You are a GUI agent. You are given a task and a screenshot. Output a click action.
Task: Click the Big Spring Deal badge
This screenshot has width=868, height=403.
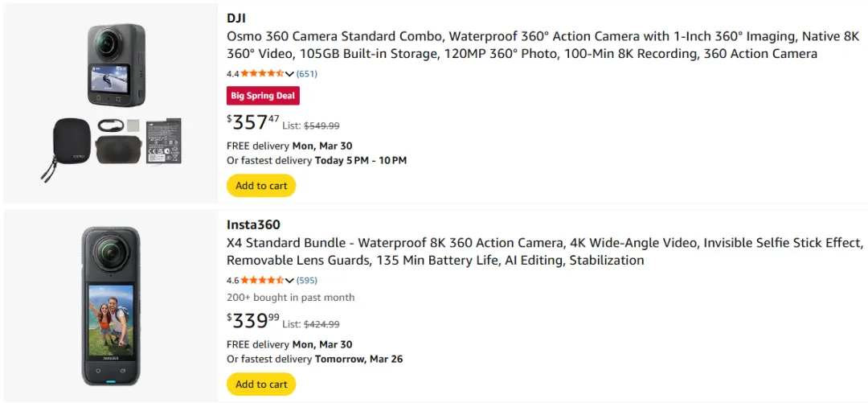[x=263, y=96]
